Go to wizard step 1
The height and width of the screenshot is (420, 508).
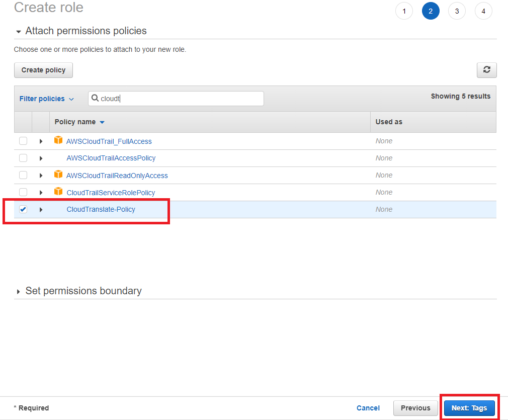click(x=404, y=11)
